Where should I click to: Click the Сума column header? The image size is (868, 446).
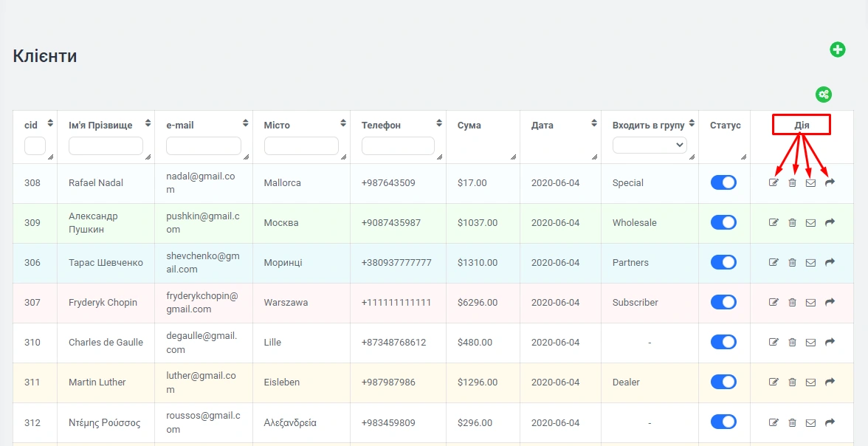point(469,126)
